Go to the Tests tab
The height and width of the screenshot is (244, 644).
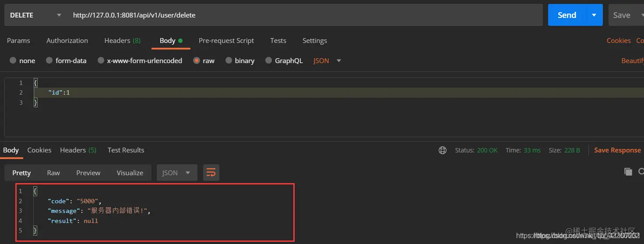278,40
